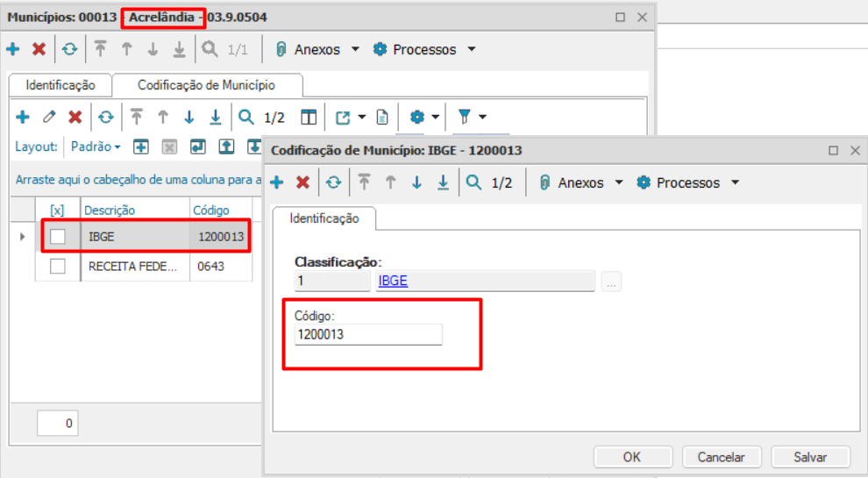Add new row in Codificação grid toolbar
This screenshot has height=478, width=868.
[x=23, y=117]
